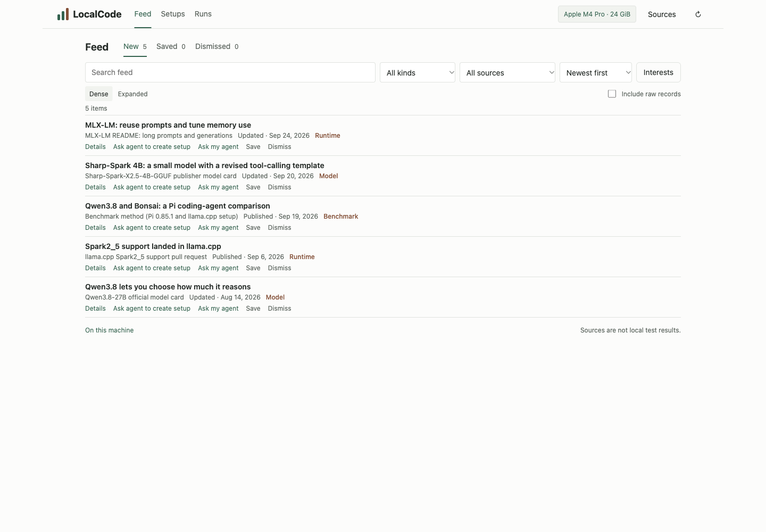
Task: Ask agent to create setup for Qwen3.8 reasoning
Action: tap(152, 309)
